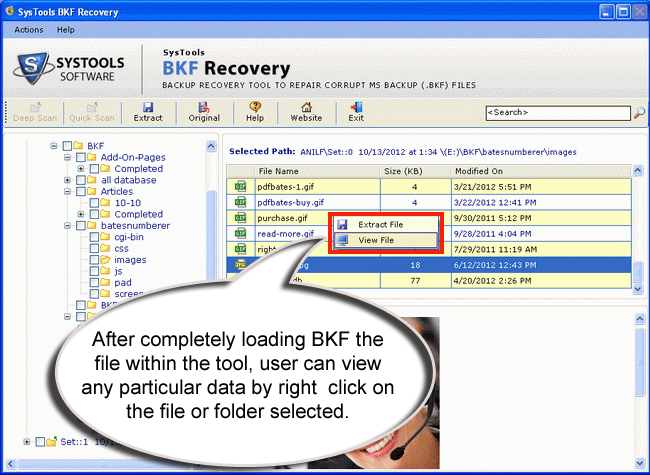Click inside the Search input field
650x475 pixels.
click(555, 113)
